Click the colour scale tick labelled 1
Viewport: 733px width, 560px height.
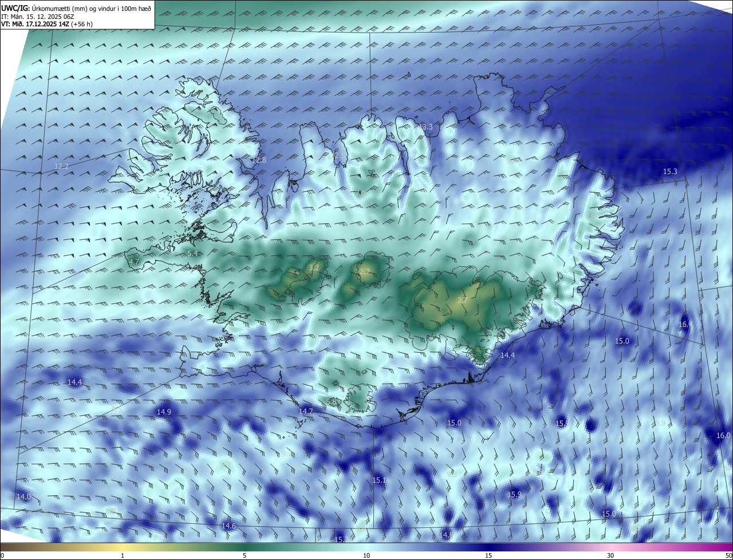coord(123,555)
